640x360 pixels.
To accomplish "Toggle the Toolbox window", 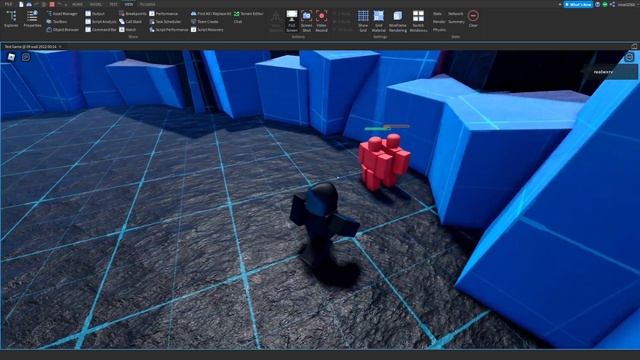I will [x=57, y=22].
